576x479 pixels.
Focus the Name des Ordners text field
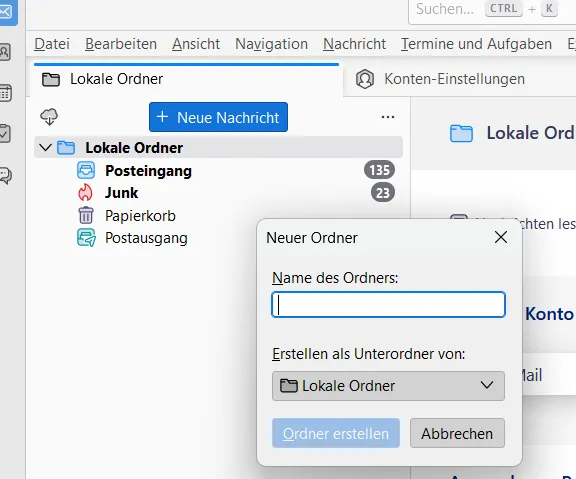pyautogui.click(x=388, y=305)
